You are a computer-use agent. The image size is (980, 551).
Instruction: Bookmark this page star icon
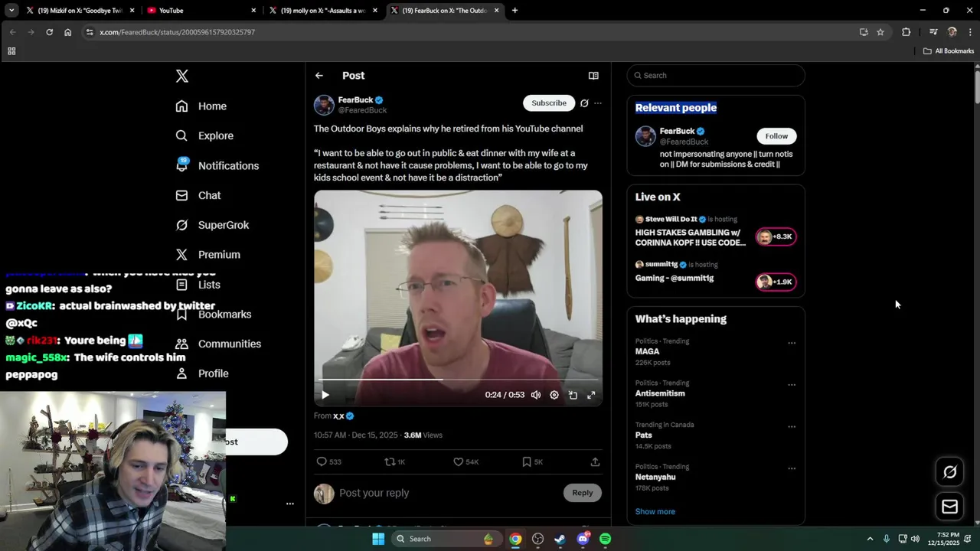(880, 32)
